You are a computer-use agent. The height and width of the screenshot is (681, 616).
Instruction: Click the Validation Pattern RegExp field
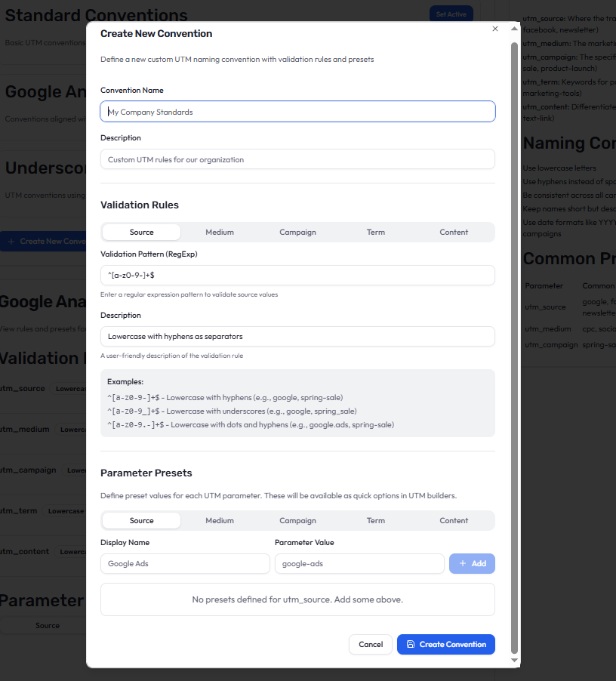point(297,275)
